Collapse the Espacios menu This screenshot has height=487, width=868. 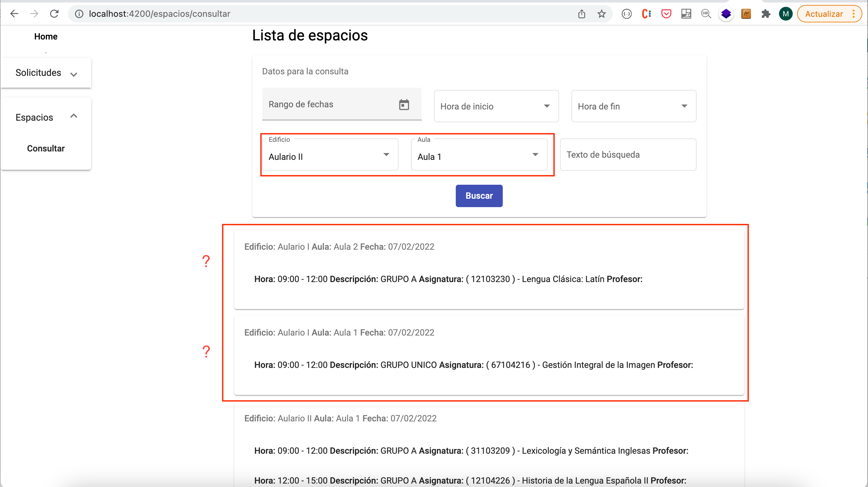click(x=46, y=117)
